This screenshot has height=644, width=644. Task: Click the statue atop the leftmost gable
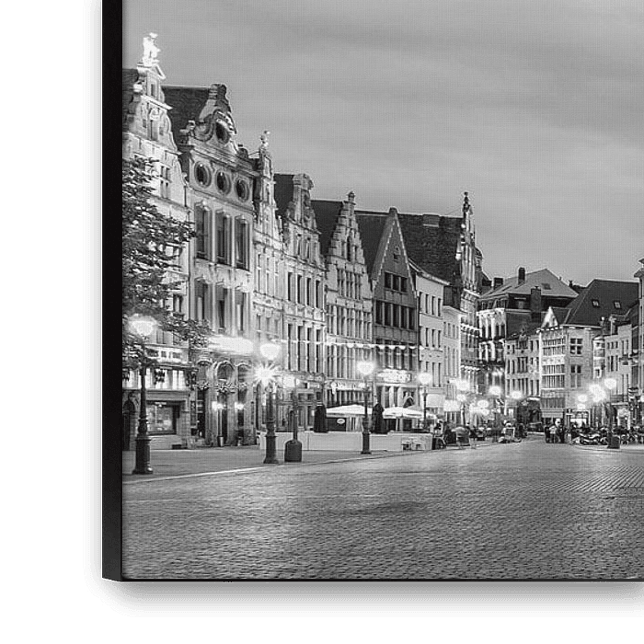click(x=150, y=49)
